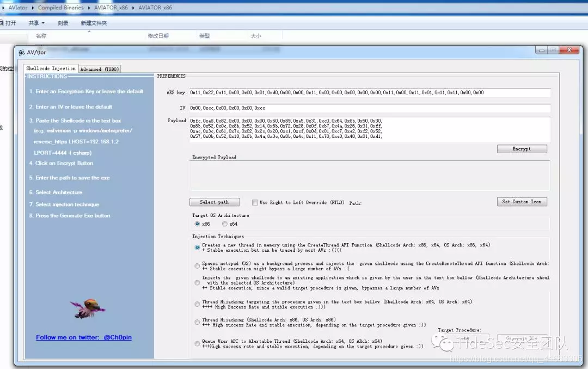Click the Set Custom Icon button
Image resolution: width=588 pixels, height=369 pixels.
[x=522, y=202]
